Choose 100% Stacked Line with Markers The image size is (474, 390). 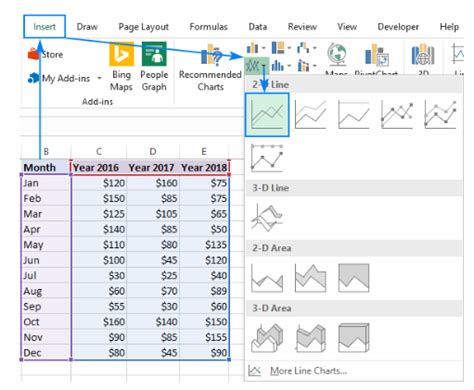[267, 158]
